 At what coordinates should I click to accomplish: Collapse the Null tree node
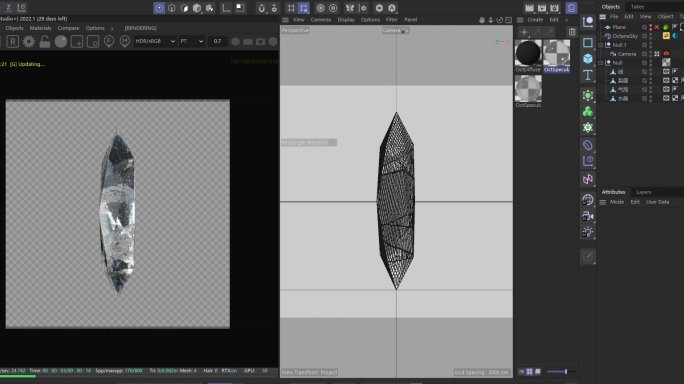click(601, 63)
